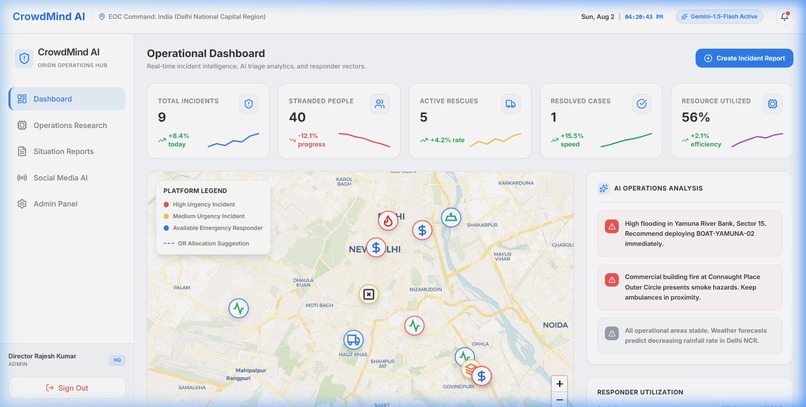Click the shield icon on Total Incidents card
Screen dimensions: 806x407
pos(249,104)
